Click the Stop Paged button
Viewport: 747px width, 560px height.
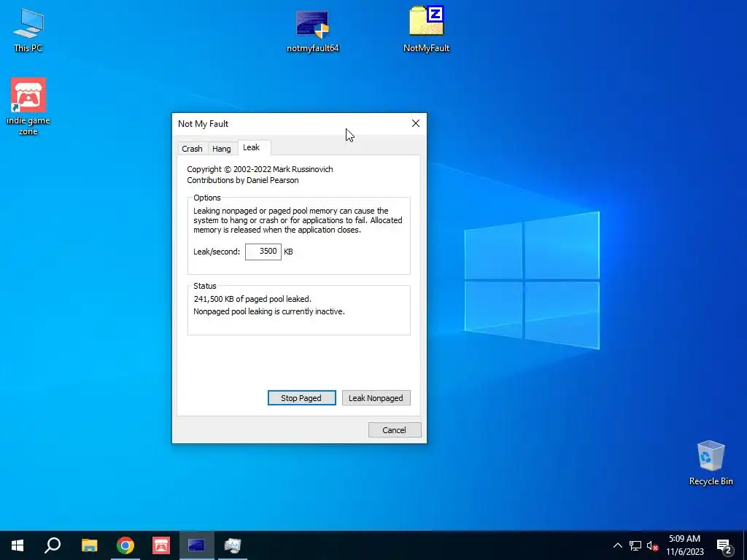(301, 397)
